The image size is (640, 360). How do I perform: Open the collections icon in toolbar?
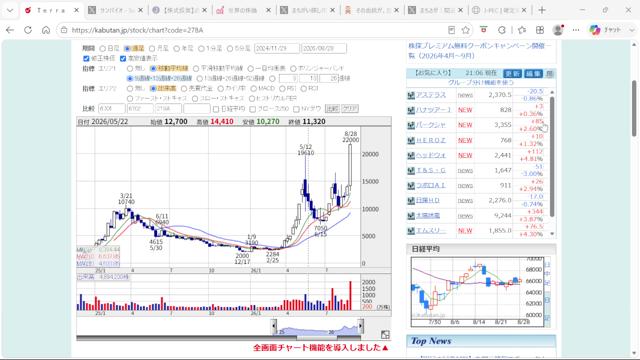click(x=540, y=30)
